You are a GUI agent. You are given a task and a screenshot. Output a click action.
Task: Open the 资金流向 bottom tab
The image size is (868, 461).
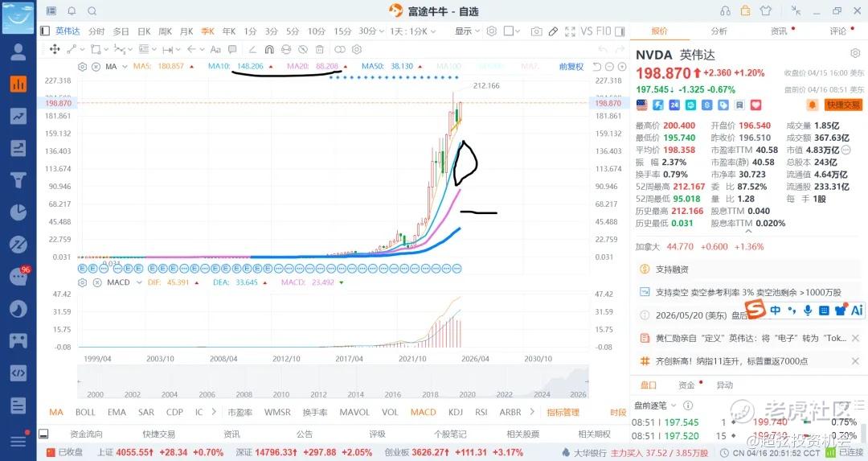(86, 434)
